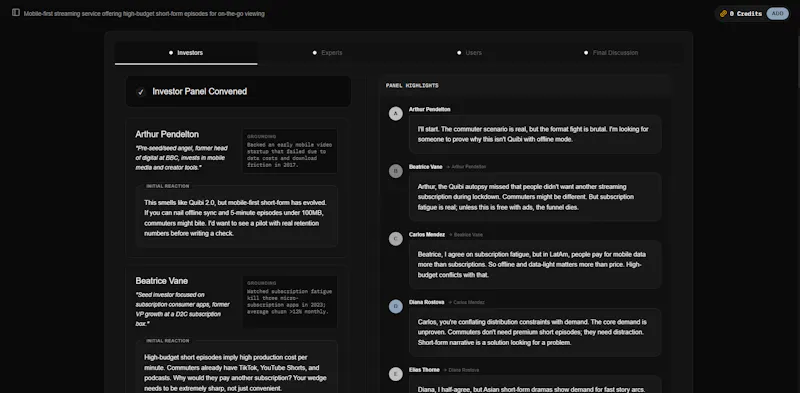Viewport: 800px width, 393px height.
Task: Switch to the Investors tab
Action: (x=186, y=53)
